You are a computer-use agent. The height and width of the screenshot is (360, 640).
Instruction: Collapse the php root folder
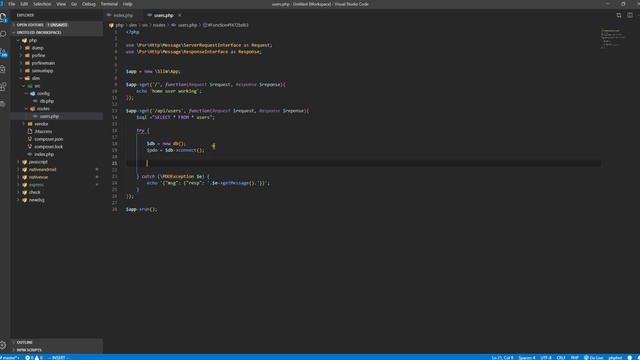pyautogui.click(x=57, y=40)
